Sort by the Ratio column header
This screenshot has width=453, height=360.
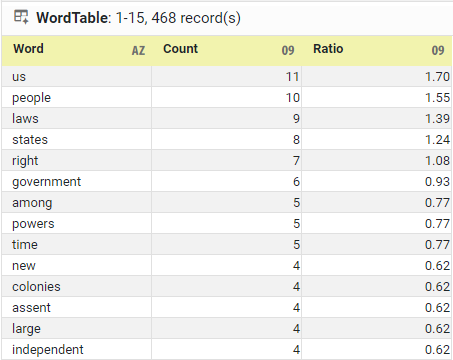(x=328, y=49)
